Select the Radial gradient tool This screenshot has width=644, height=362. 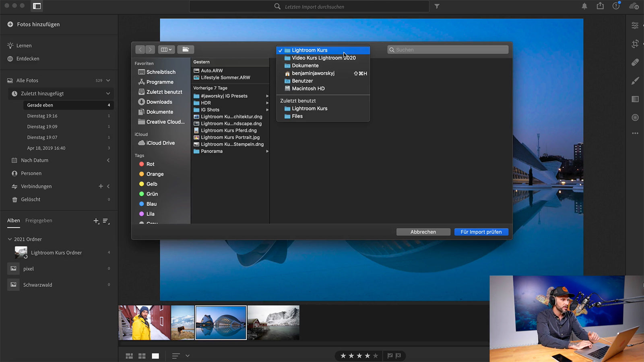tap(635, 117)
